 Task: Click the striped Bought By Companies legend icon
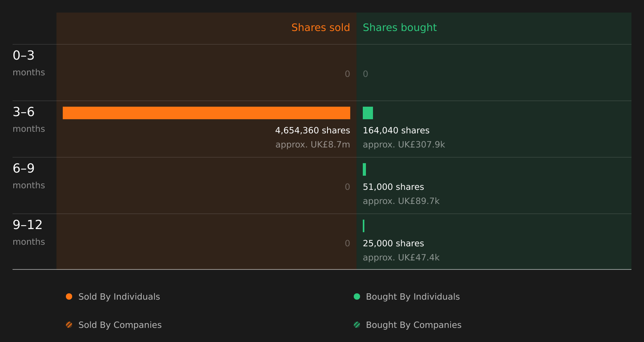pyautogui.click(x=357, y=325)
